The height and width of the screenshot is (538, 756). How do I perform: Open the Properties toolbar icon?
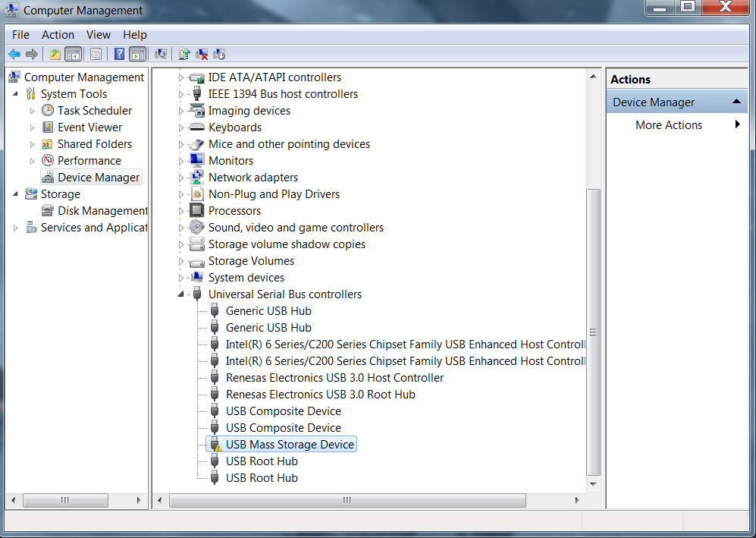(x=96, y=54)
